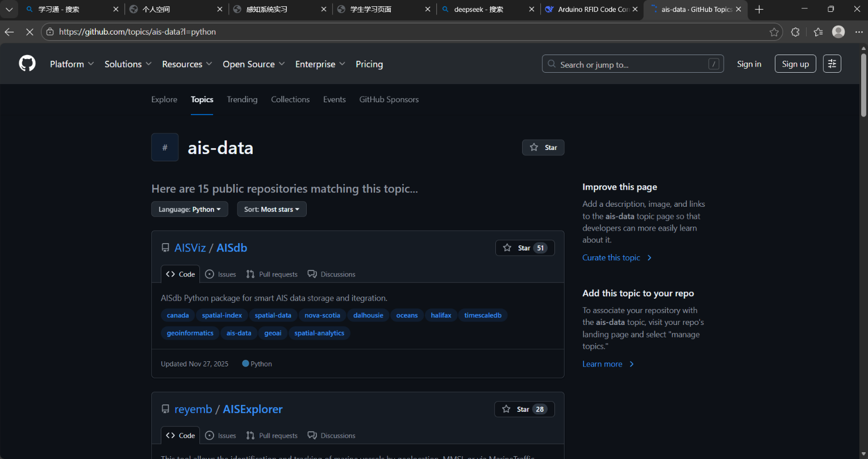Select the spatial-index topic tag
The width and height of the screenshot is (868, 459).
click(222, 315)
